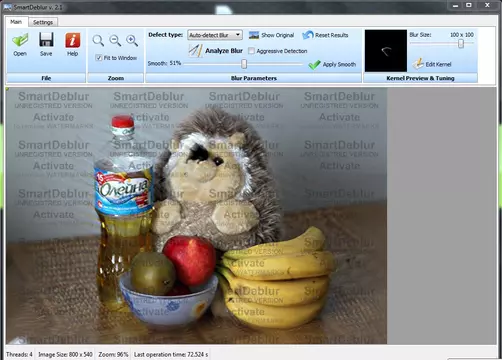Zoom in with the plus magnifier icon

(132, 41)
